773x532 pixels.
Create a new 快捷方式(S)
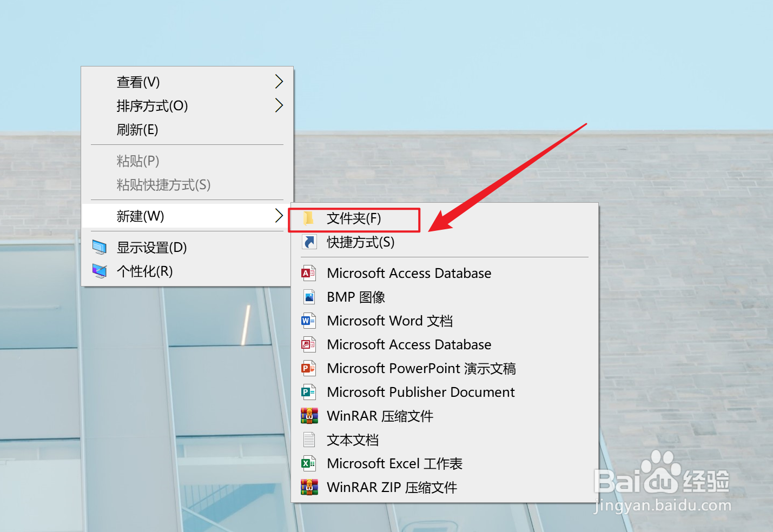[445, 242]
